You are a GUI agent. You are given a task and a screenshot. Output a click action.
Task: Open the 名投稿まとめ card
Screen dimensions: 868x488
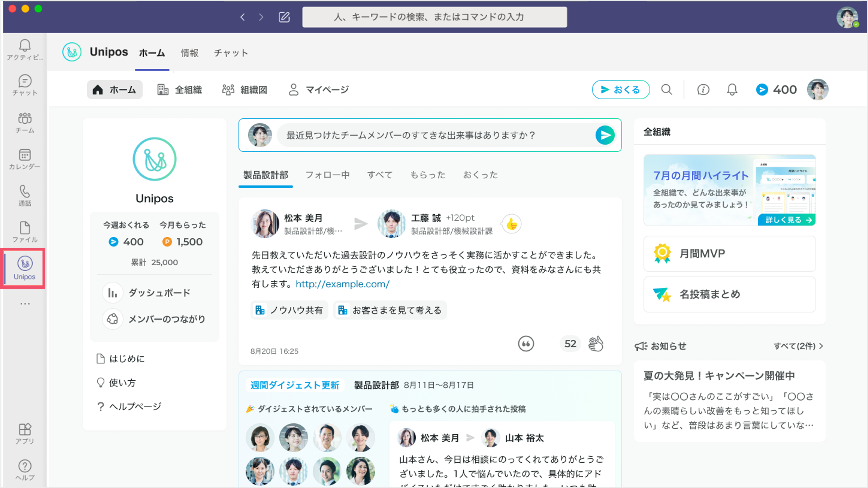729,294
